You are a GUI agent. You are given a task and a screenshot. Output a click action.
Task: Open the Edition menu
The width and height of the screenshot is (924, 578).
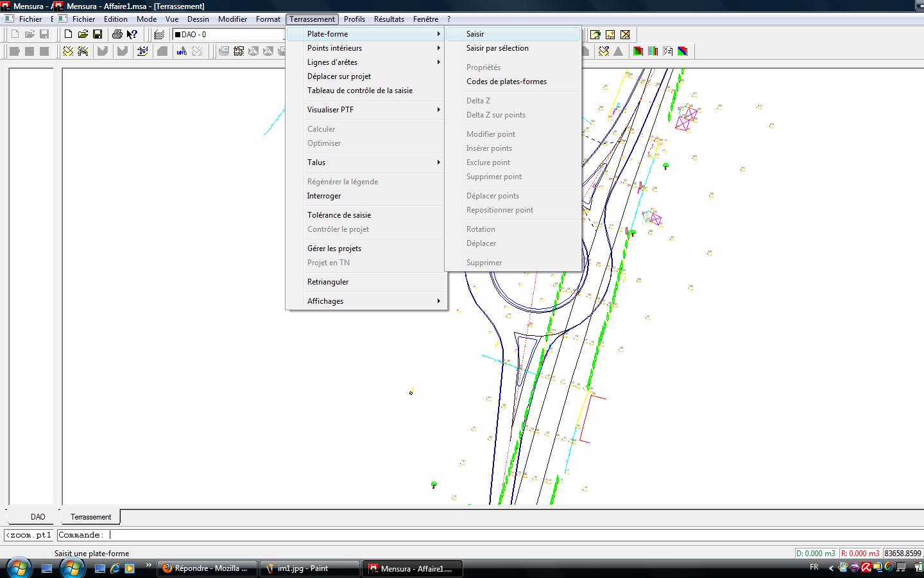[116, 19]
